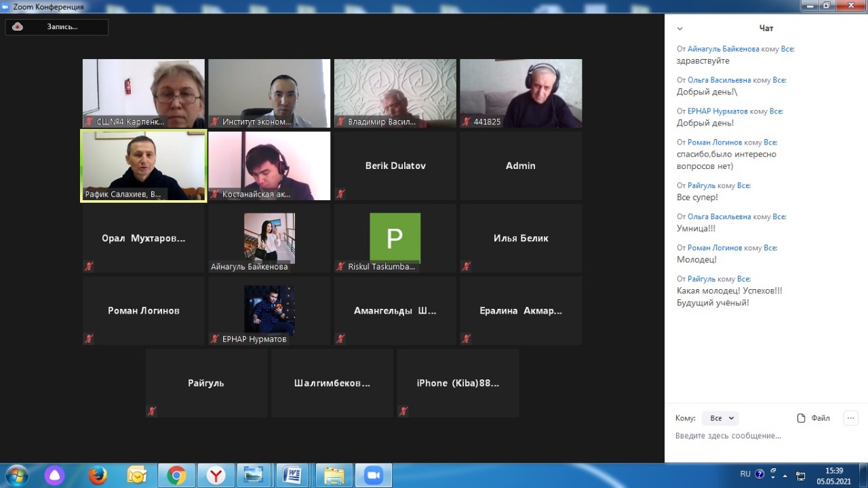Open the picture viewer taskbar icon

click(x=254, y=475)
